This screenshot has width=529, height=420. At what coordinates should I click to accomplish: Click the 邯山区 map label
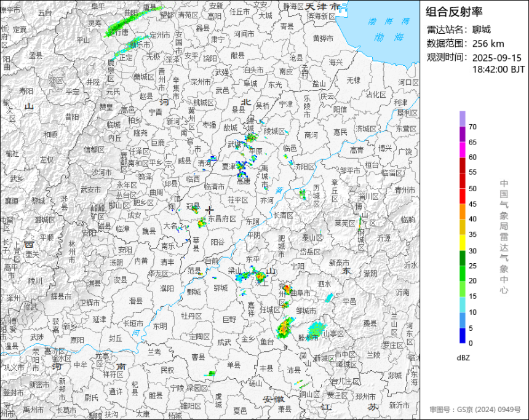119,205
